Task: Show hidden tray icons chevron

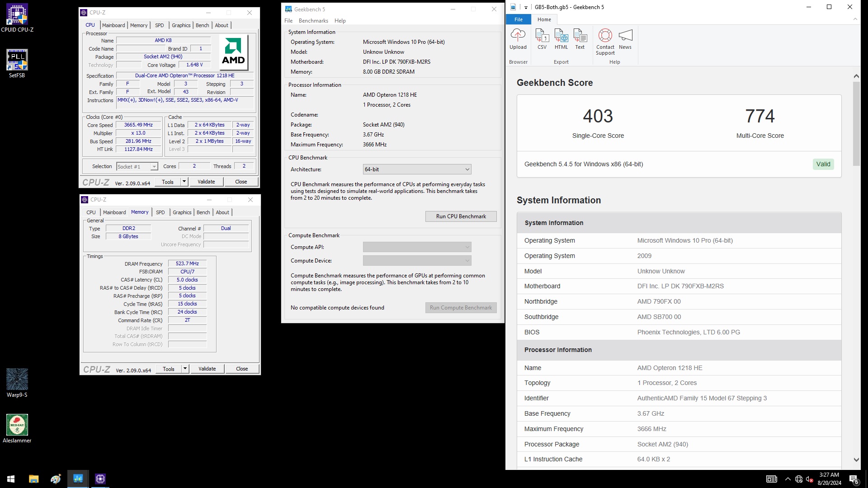Action: point(788,479)
